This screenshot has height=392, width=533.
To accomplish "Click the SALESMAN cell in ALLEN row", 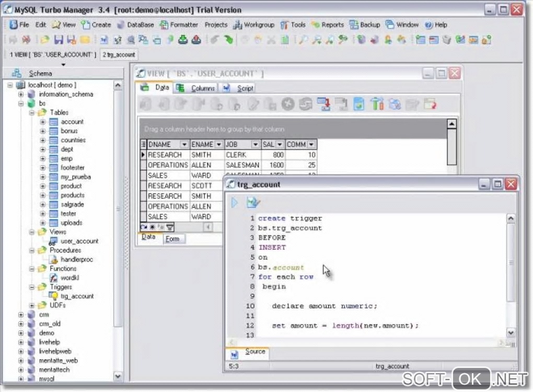I will 242,165.
